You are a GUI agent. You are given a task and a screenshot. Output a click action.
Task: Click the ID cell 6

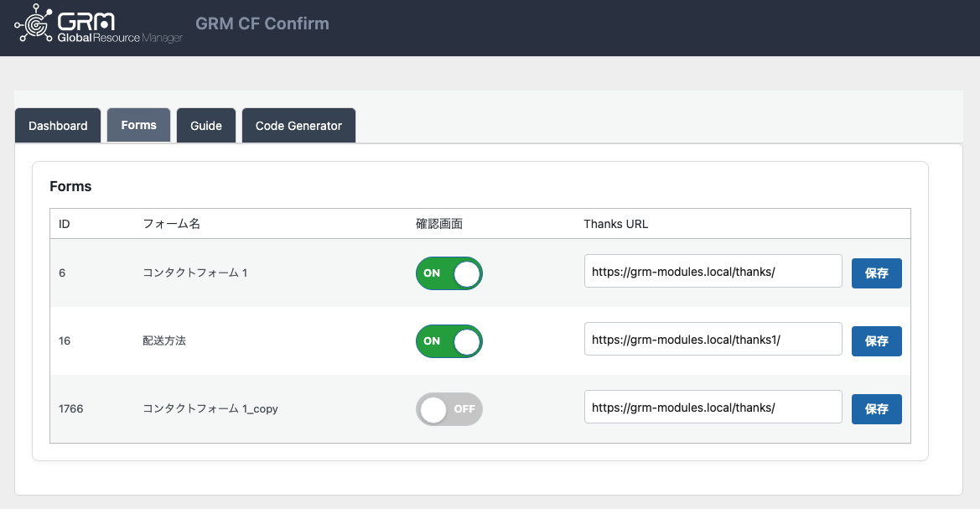62,273
